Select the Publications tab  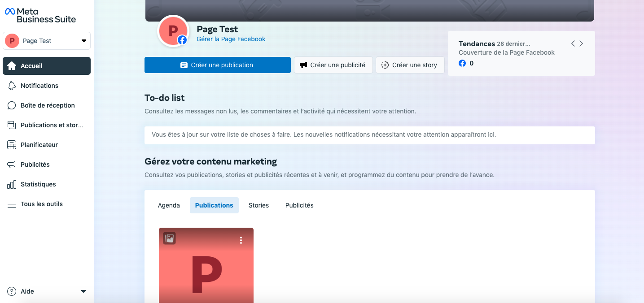[214, 205]
